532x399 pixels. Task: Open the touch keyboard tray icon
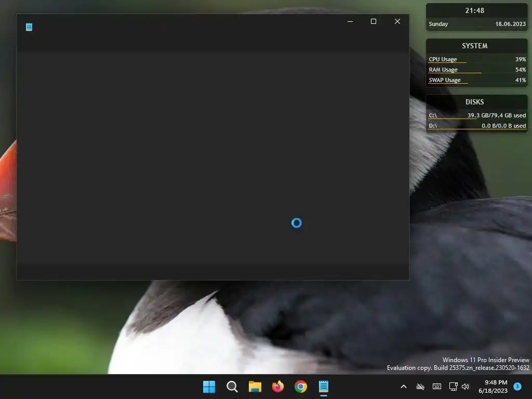pyautogui.click(x=437, y=387)
